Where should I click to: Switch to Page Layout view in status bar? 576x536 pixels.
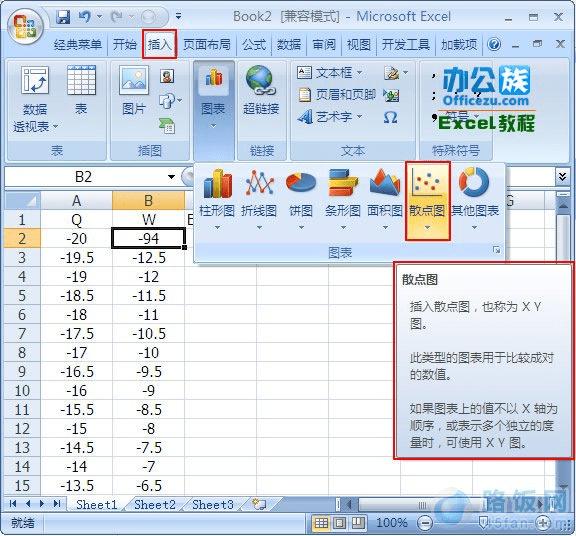pyautogui.click(x=339, y=523)
